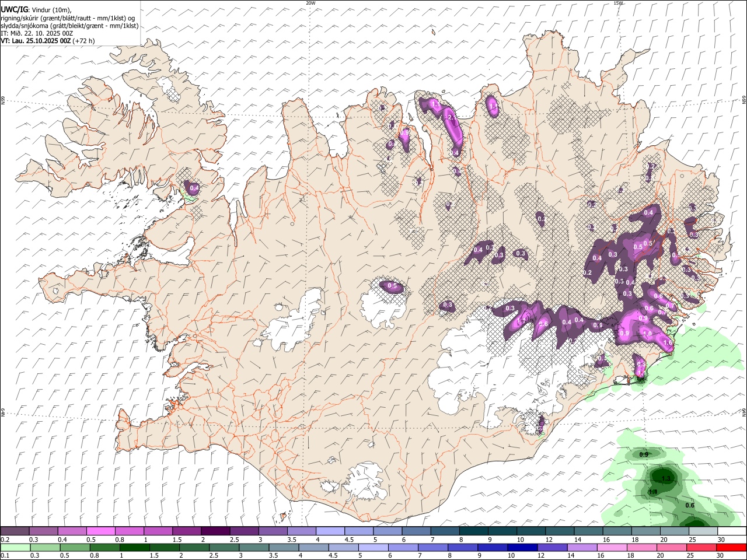Screen dimensions: 747x560
Task: Select the dark teal swatch at snow value 8
Action: [x=473, y=531]
